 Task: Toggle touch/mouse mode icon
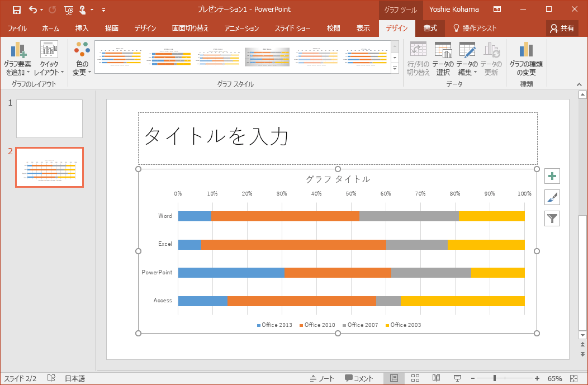click(x=83, y=9)
